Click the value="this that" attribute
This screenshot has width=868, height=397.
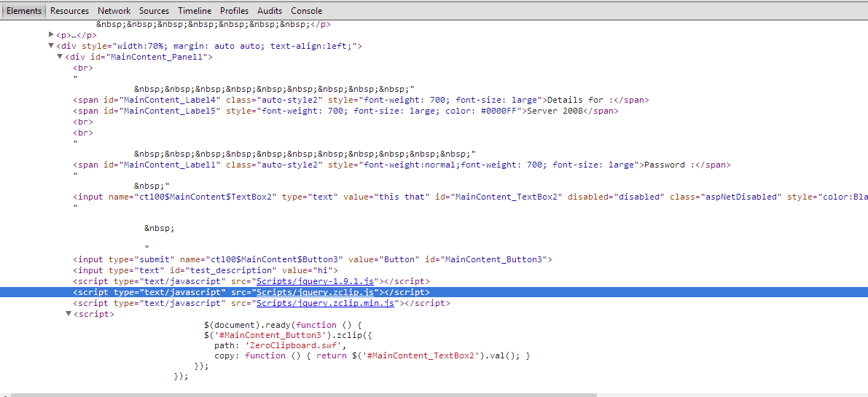click(386, 197)
